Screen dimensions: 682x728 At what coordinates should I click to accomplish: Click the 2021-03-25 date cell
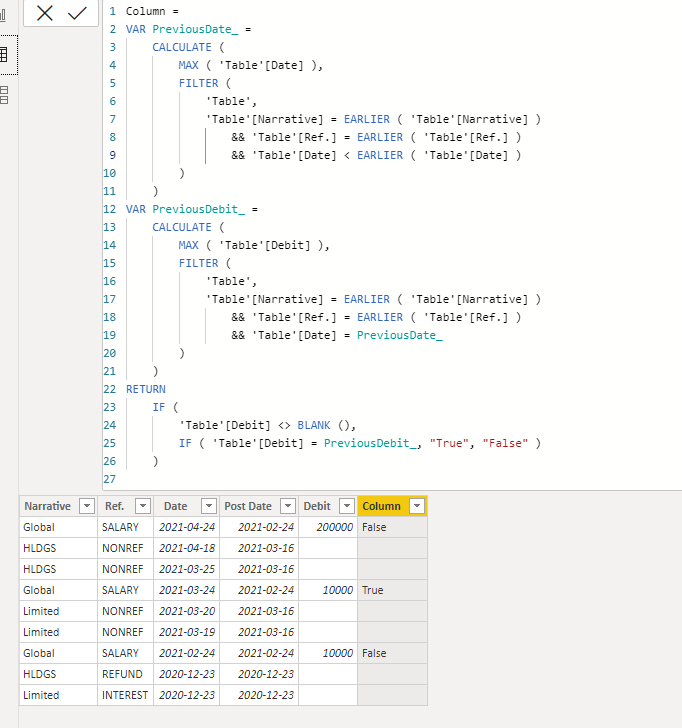[187, 569]
